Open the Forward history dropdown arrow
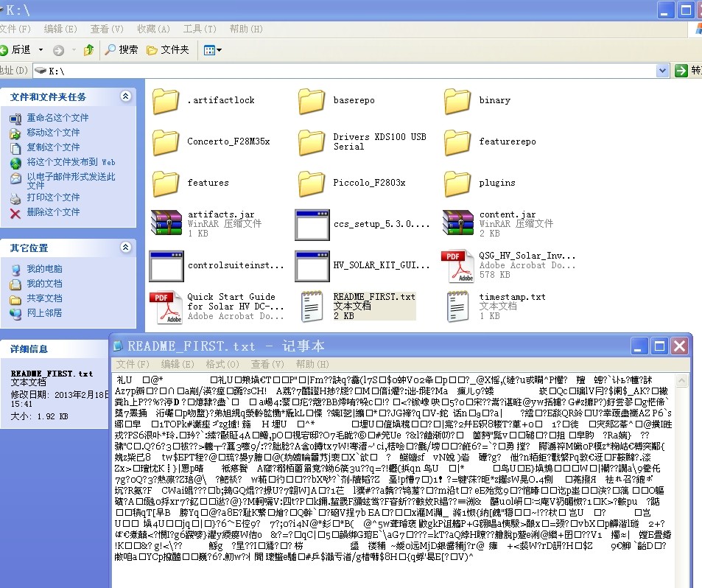 74,49
